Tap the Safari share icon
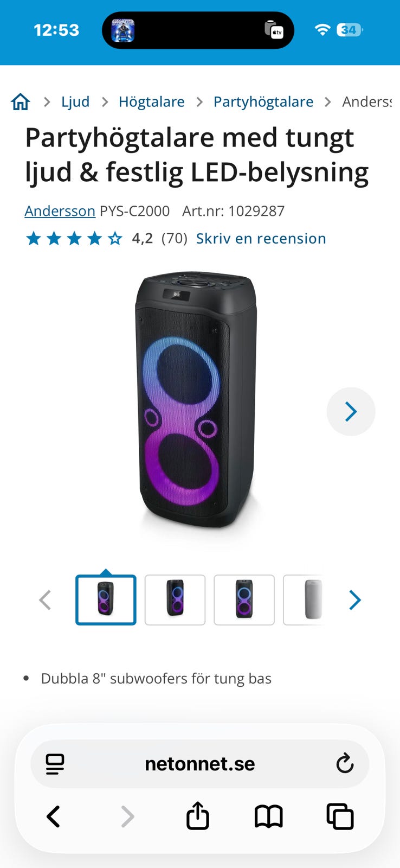Image resolution: width=400 pixels, height=868 pixels. [198, 816]
